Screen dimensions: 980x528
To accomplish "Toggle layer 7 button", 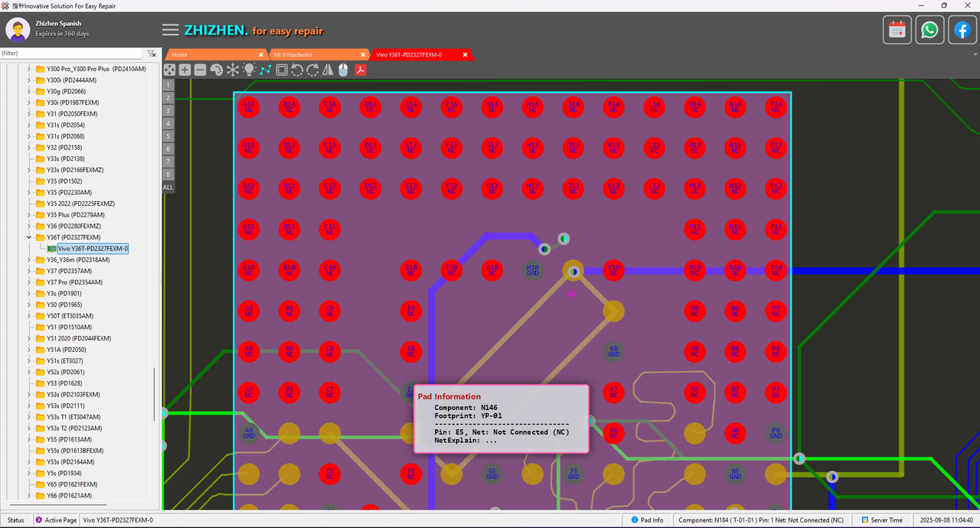I will coord(168,161).
